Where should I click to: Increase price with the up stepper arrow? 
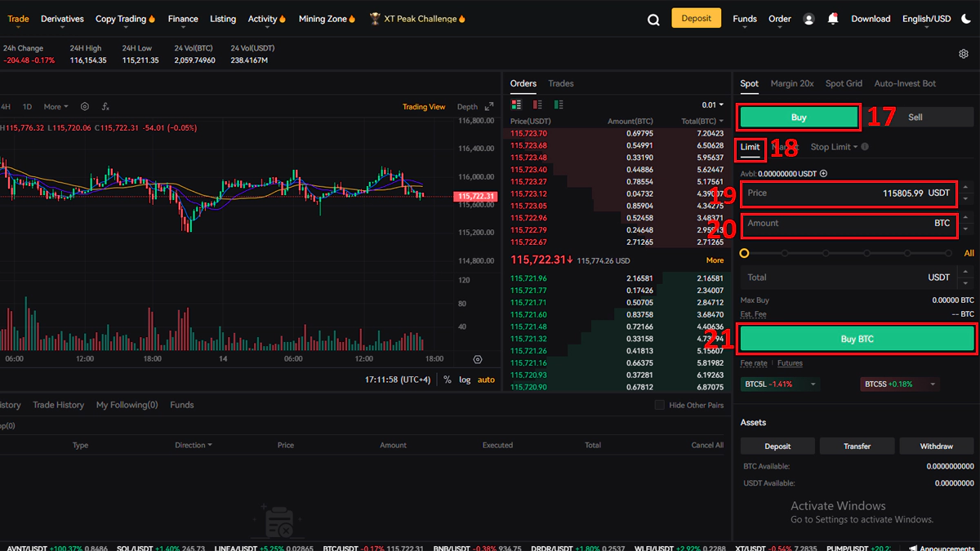967,189
